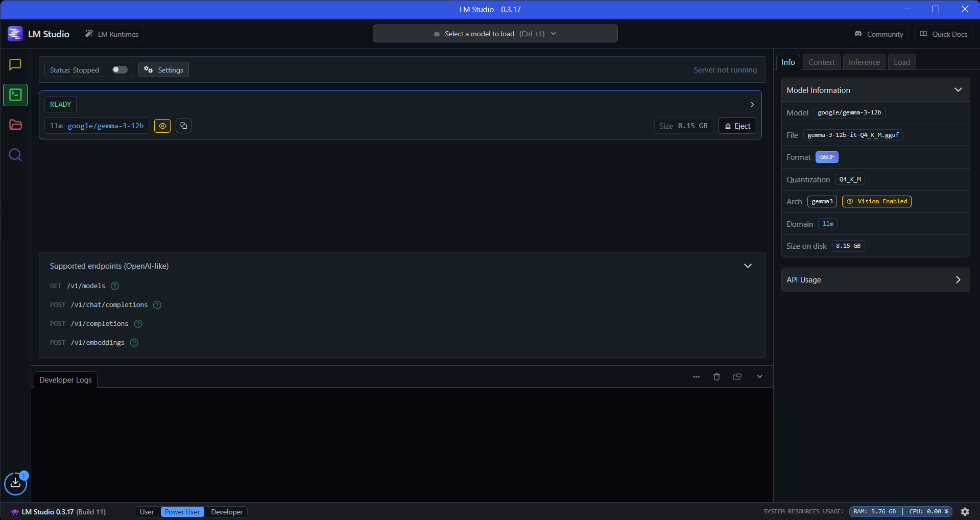The width and height of the screenshot is (980, 520).
Task: Select the User mode
Action: click(x=147, y=512)
